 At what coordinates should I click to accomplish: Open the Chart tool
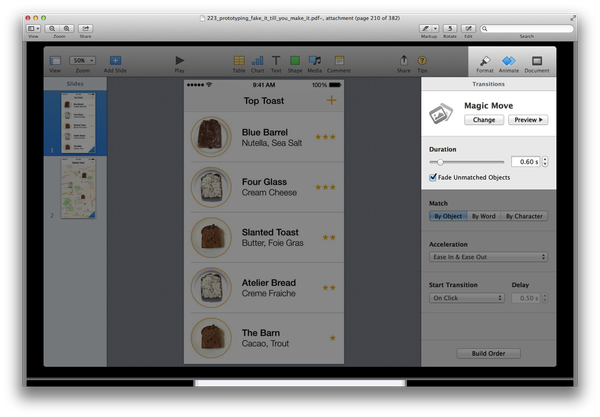tap(258, 61)
